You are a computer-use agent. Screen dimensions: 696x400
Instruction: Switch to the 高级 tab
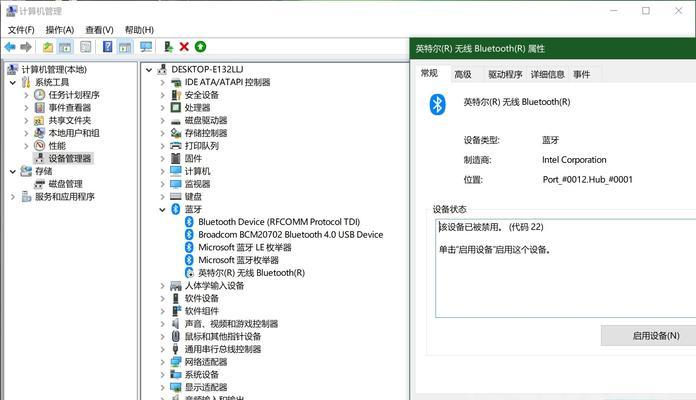(463, 74)
